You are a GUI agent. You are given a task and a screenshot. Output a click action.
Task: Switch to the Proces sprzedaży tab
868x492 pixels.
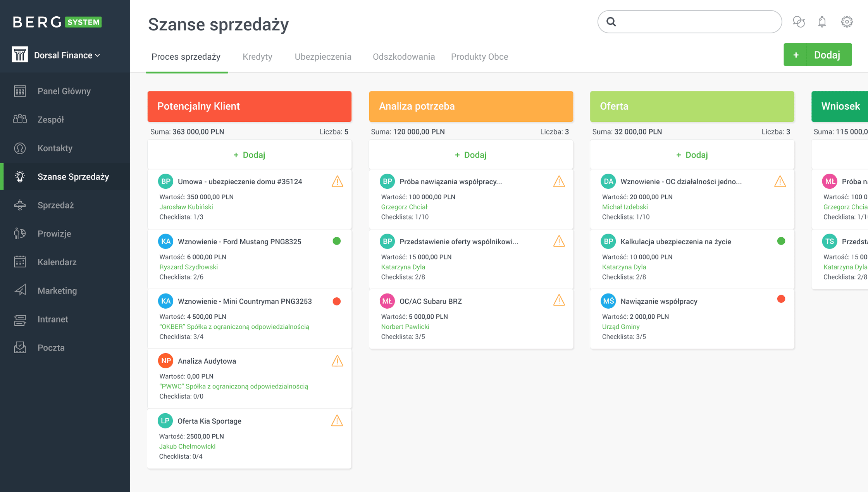[x=186, y=57]
